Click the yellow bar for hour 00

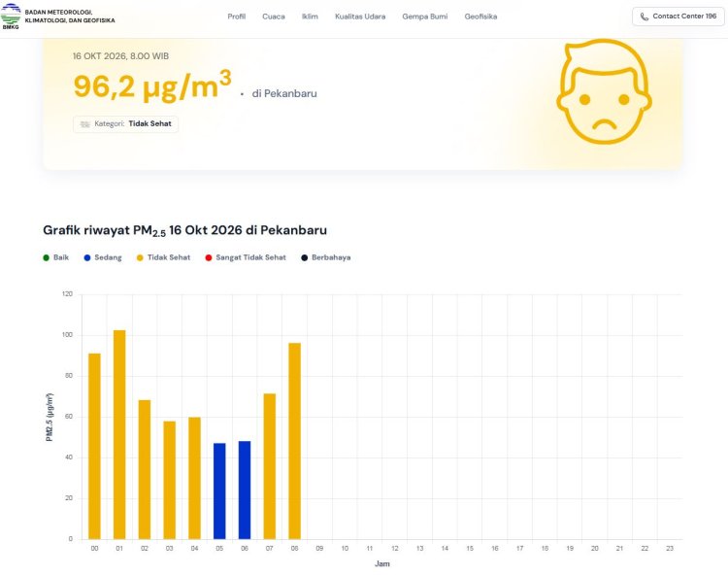click(x=94, y=447)
